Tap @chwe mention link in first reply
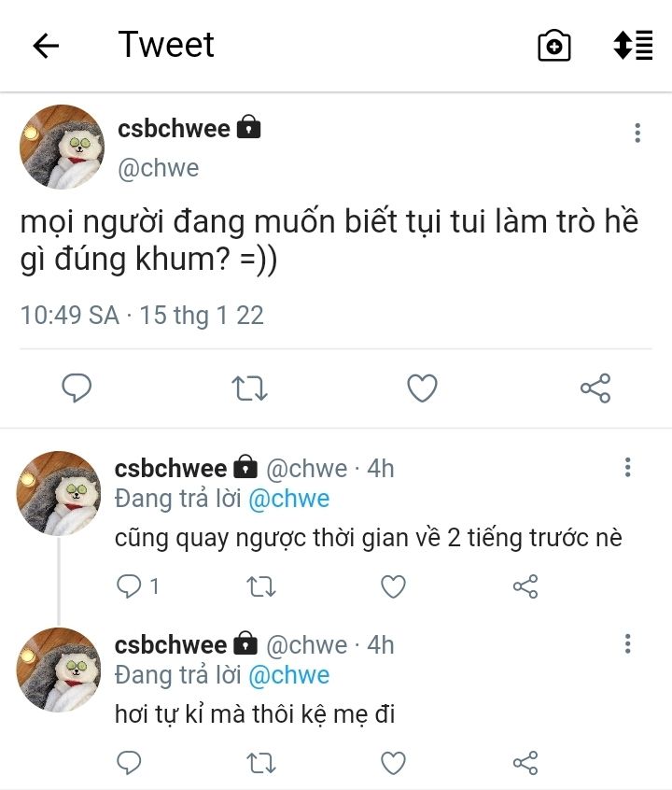The width and height of the screenshot is (672, 790). point(288,499)
